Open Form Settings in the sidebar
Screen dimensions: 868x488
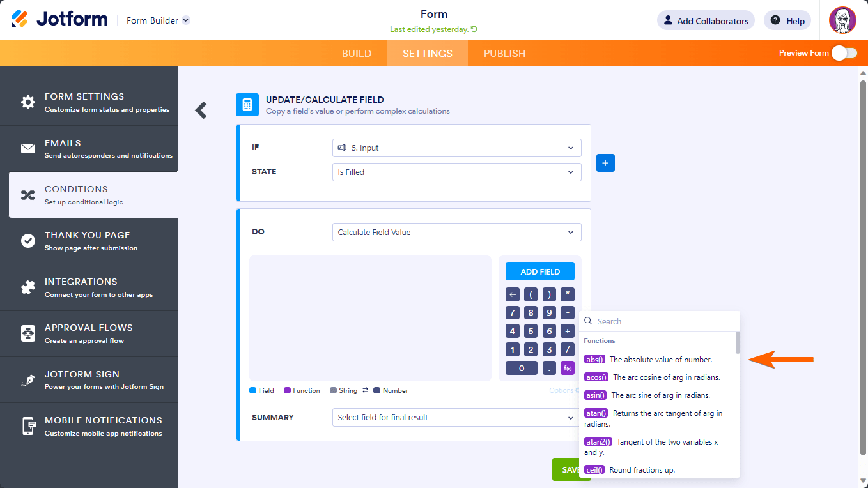tap(89, 102)
